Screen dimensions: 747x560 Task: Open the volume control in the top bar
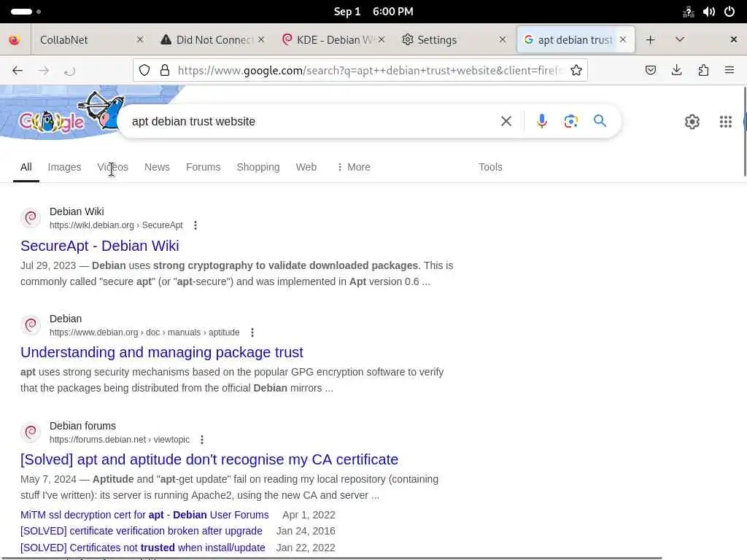708,12
